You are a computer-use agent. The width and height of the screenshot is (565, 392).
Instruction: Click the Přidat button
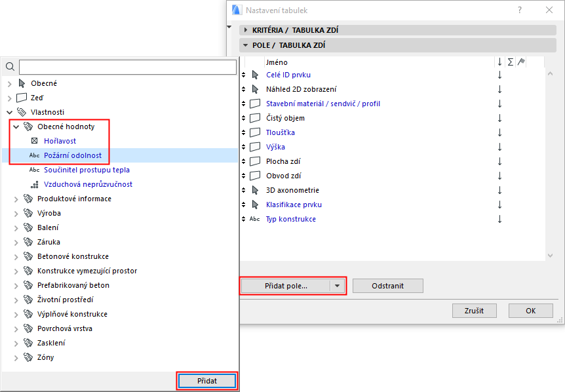pos(207,381)
